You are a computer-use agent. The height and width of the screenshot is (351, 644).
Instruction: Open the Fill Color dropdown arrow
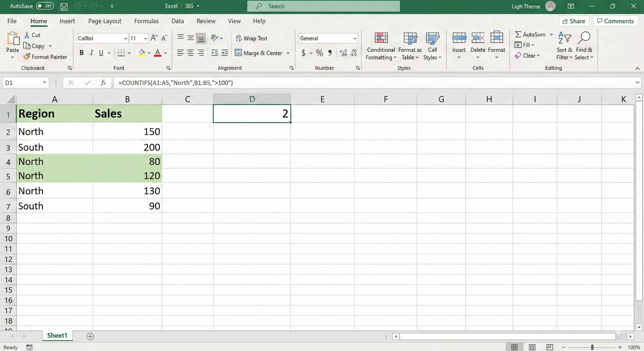[149, 53]
